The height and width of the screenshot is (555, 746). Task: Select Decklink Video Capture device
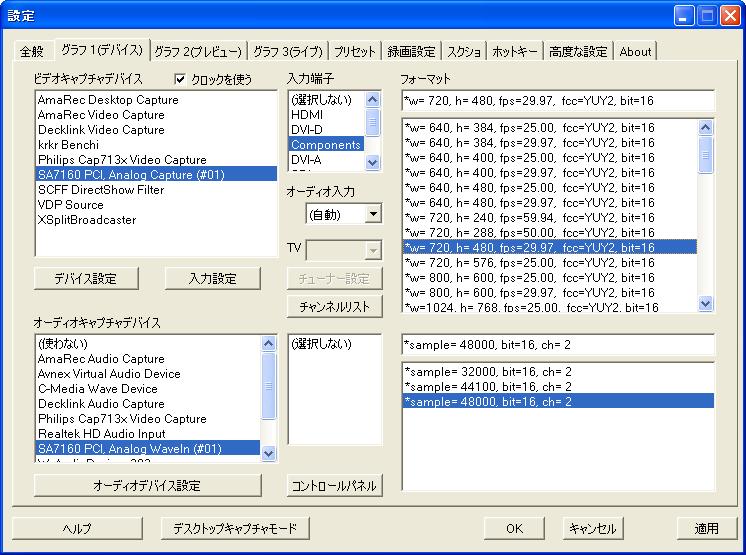pos(156,130)
